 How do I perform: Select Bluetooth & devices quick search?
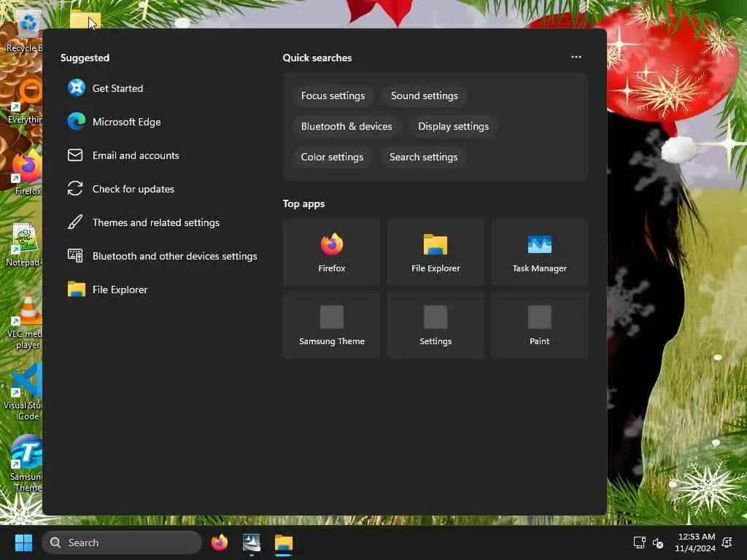click(x=347, y=126)
